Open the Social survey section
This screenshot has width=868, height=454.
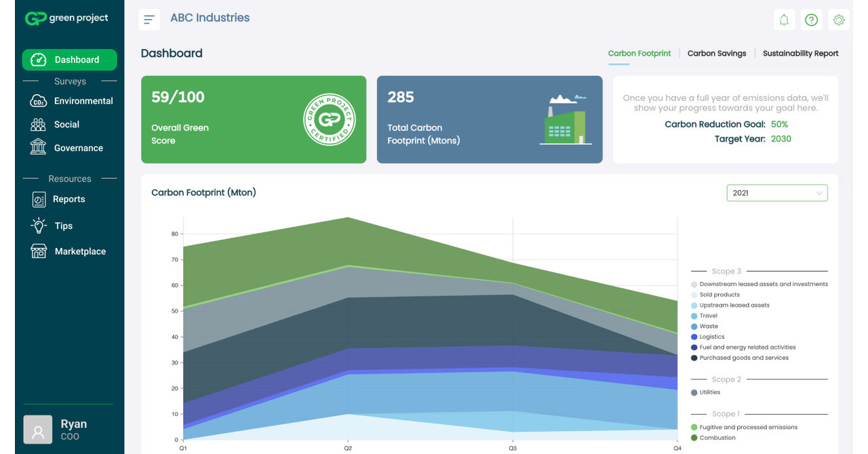pyautogui.click(x=38, y=124)
